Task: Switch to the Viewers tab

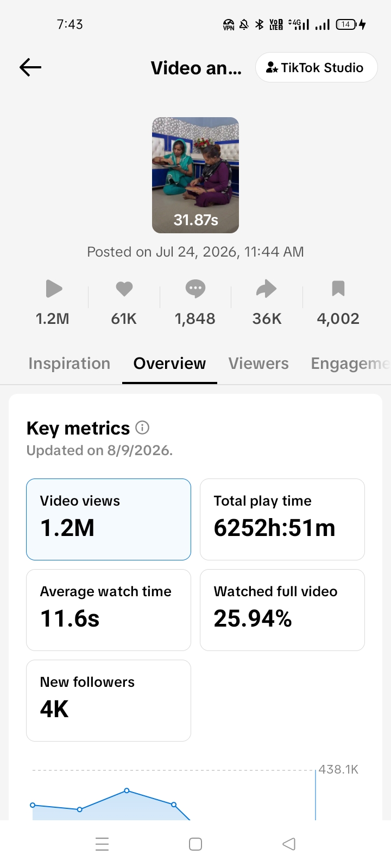Action: pyautogui.click(x=258, y=363)
